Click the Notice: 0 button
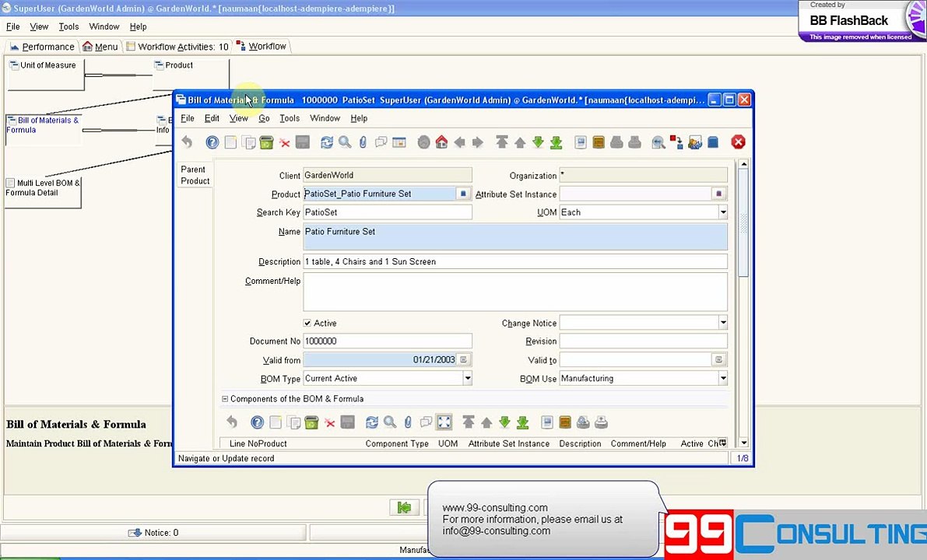The height and width of the screenshot is (560, 927). 153,533
